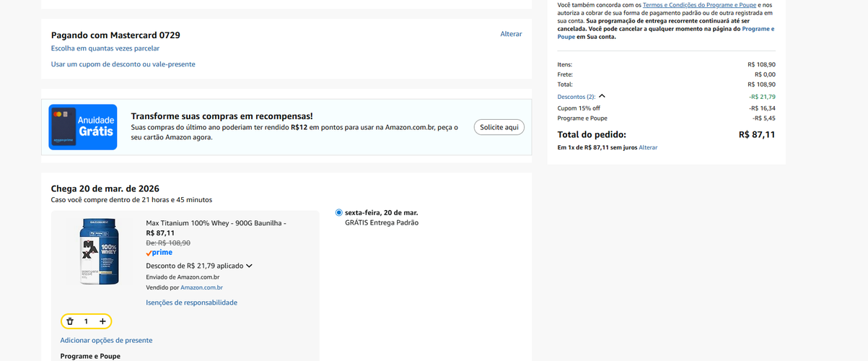The width and height of the screenshot is (868, 361).
Task: Open Escolha em quantas vezes parcelar
Action: pyautogui.click(x=105, y=48)
